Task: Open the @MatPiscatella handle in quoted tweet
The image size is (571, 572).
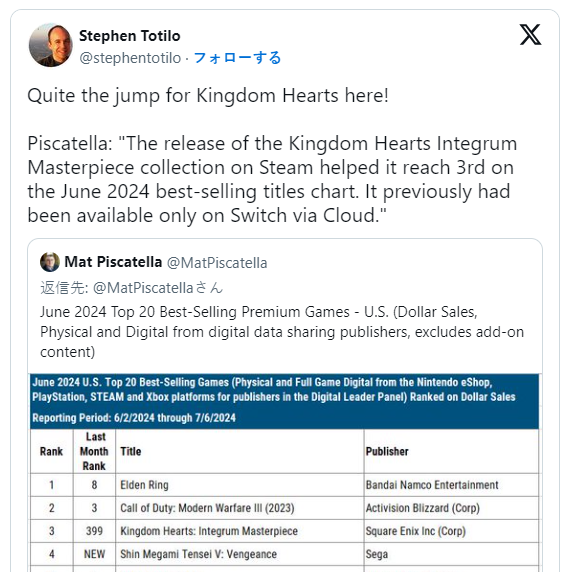Action: click(x=217, y=263)
